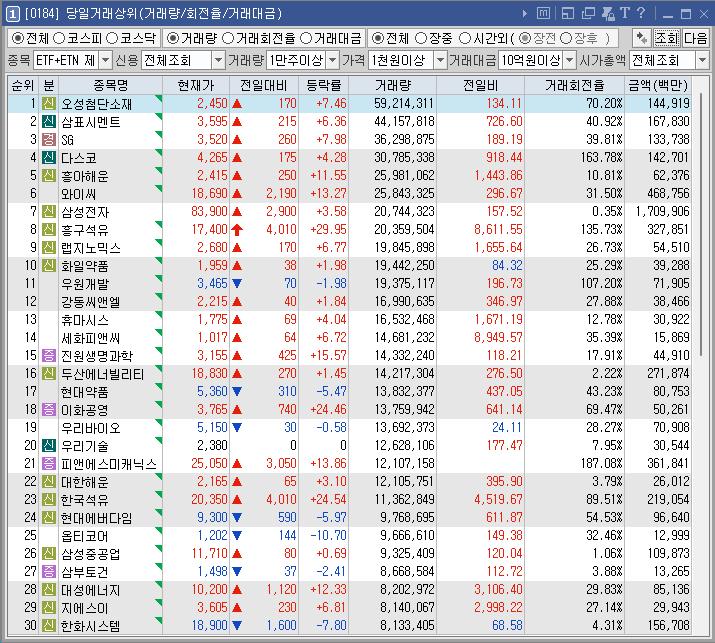The image size is (715, 643).
Task: Toggle the pin-lock icon in title bar
Action: pos(608,14)
